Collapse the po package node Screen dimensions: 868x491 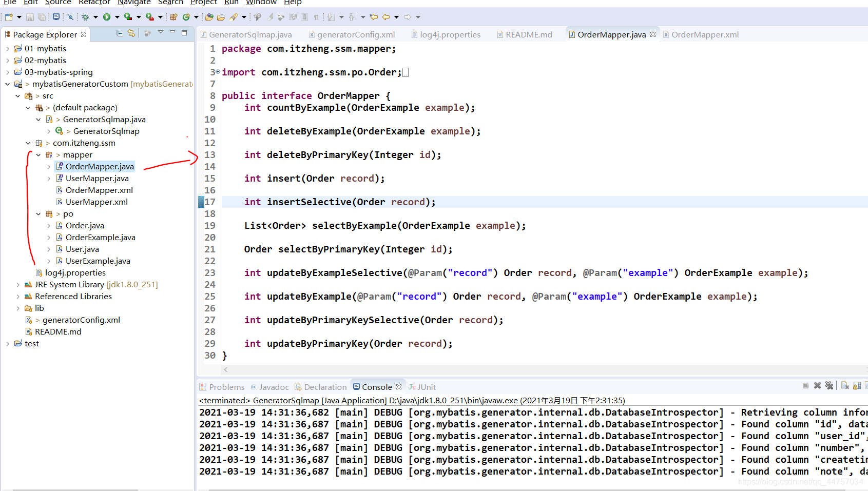point(38,214)
